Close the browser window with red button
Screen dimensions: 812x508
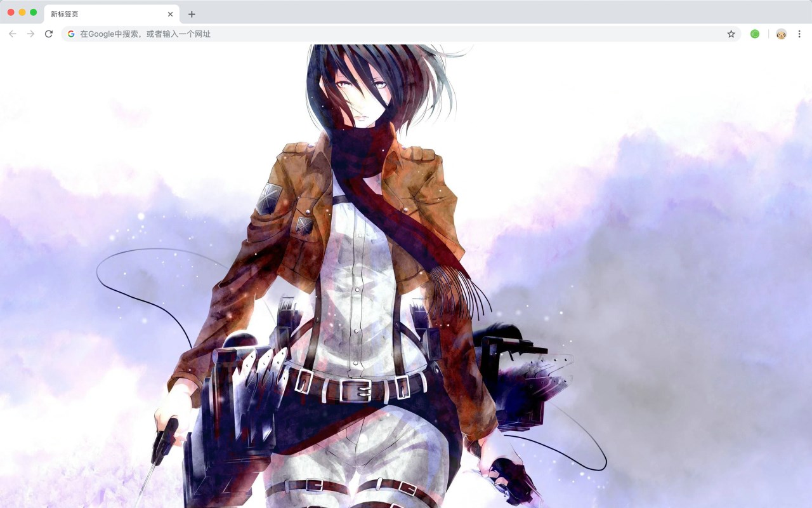click(x=11, y=12)
